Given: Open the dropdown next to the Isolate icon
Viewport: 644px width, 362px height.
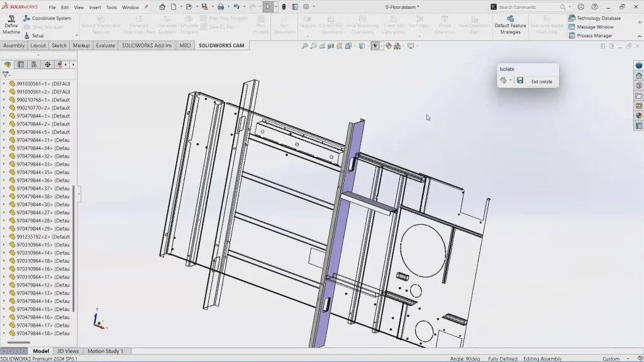Looking at the screenshot, I should 511,80.
